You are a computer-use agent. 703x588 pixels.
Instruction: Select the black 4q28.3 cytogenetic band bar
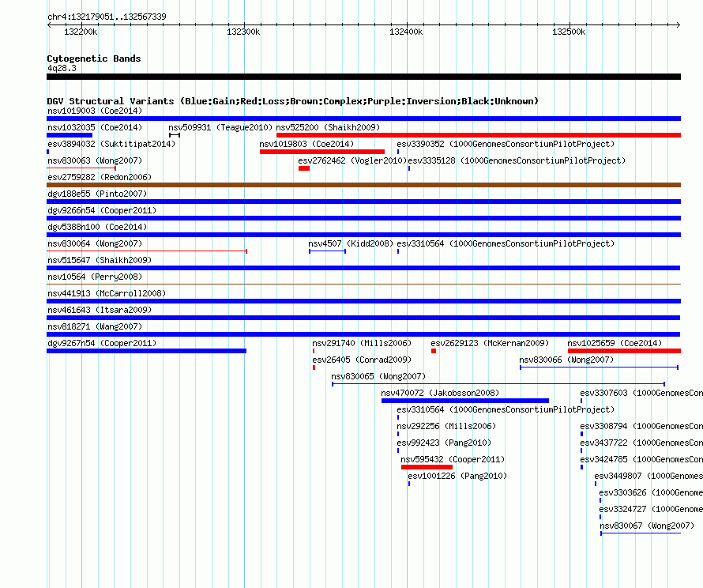363,77
